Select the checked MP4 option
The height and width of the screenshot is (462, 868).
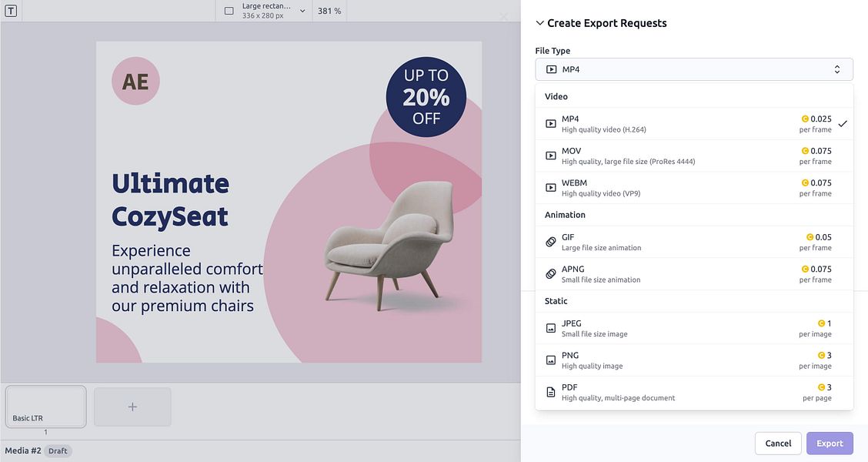(x=693, y=123)
